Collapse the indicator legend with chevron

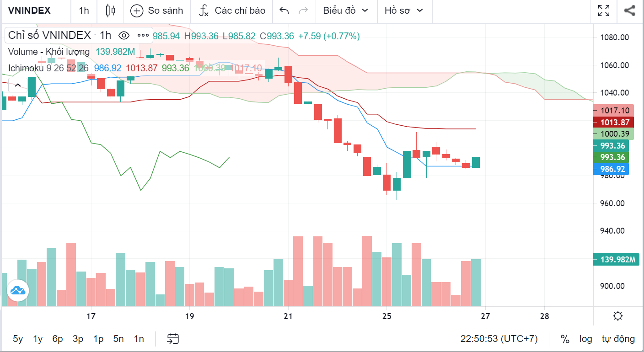pos(17,85)
